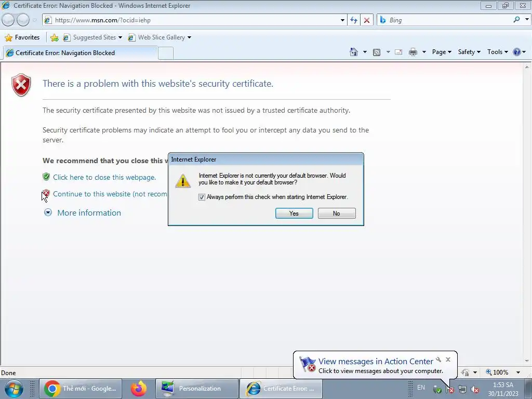Click the Help question mark icon
The height and width of the screenshot is (399, 532).
pos(517,52)
